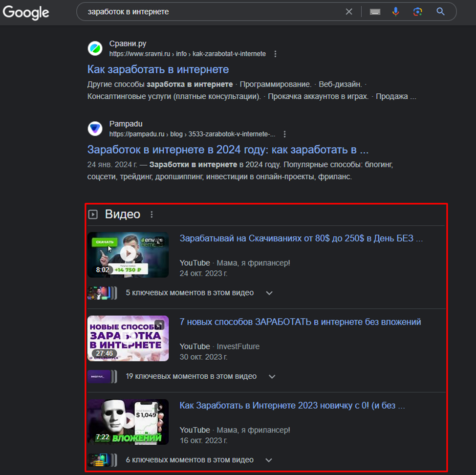Click key moments preview for 5 моментов
The height and width of the screenshot is (475, 476).
(102, 293)
